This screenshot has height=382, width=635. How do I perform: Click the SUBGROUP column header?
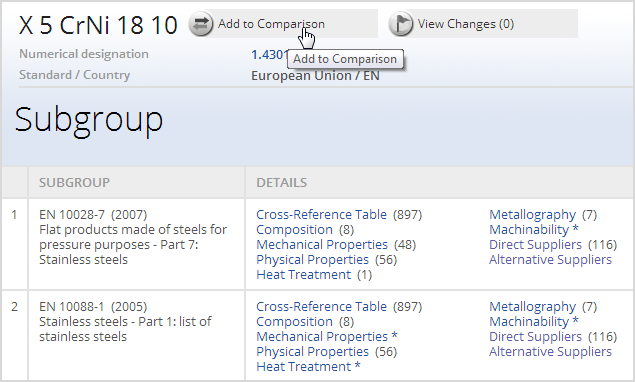[75, 183]
